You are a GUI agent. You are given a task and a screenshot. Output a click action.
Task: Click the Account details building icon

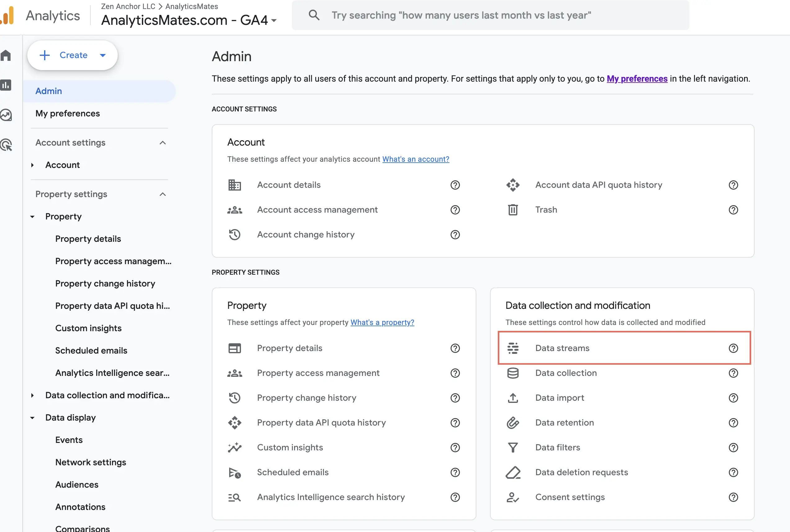coord(234,185)
